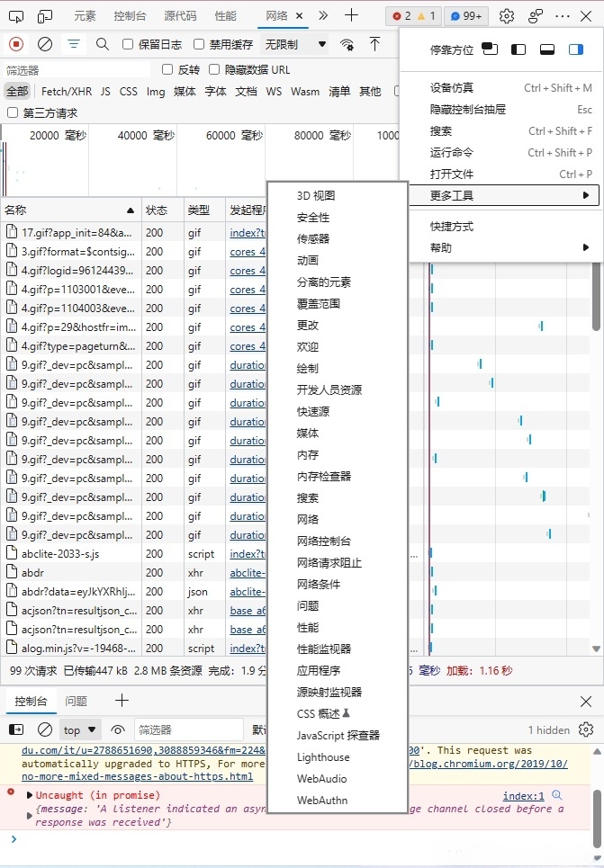Open network search with magnifier icon

(x=103, y=44)
